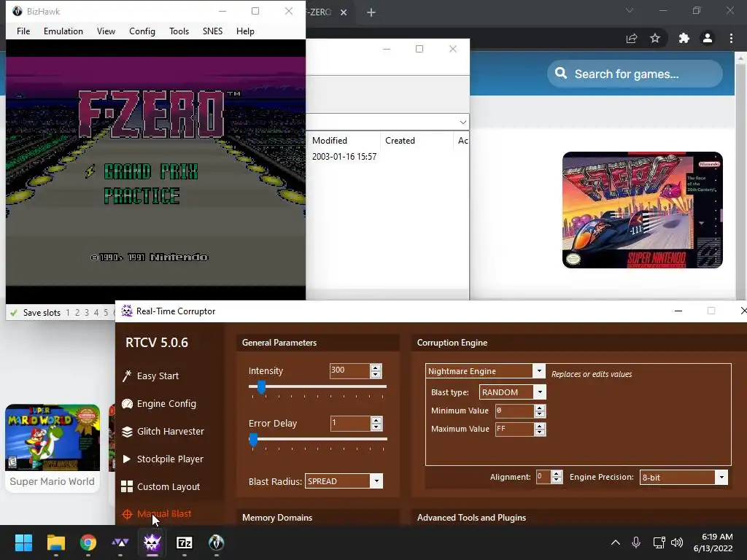The height and width of the screenshot is (560, 747).
Task: Increase Intensity with the up arrow
Action: (376, 367)
